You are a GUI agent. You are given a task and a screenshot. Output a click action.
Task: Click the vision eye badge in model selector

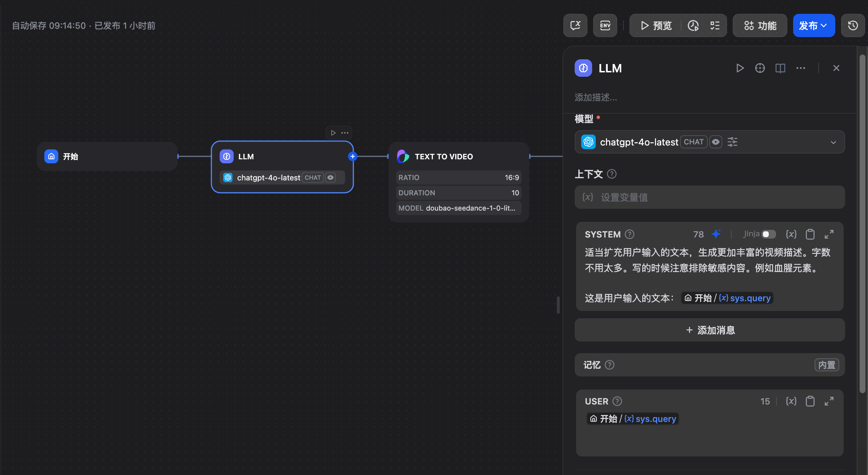tap(716, 142)
